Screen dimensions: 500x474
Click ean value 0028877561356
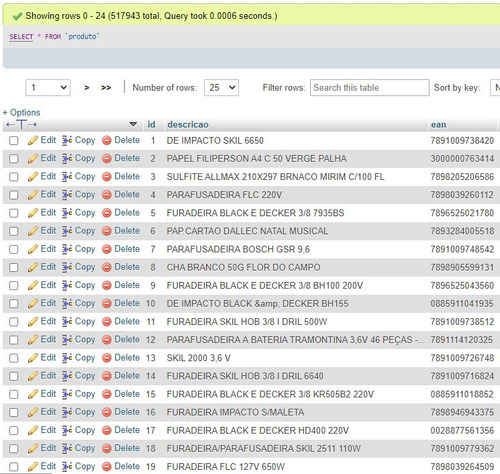click(462, 430)
